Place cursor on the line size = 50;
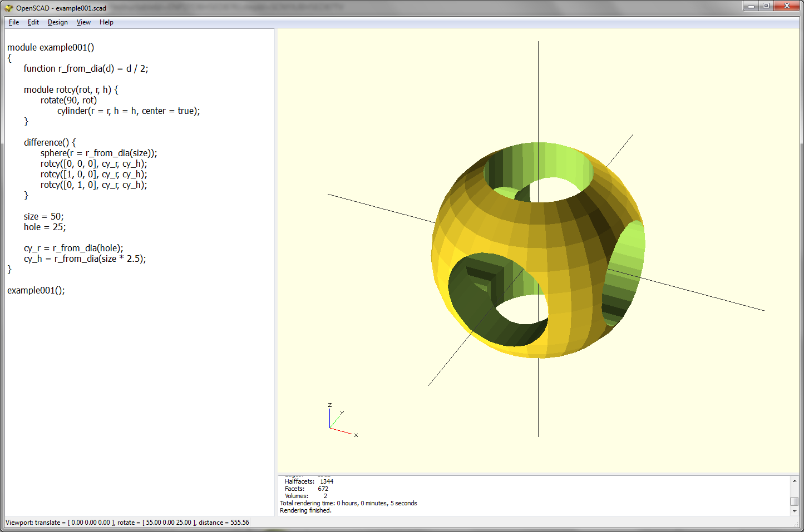 tap(43, 216)
